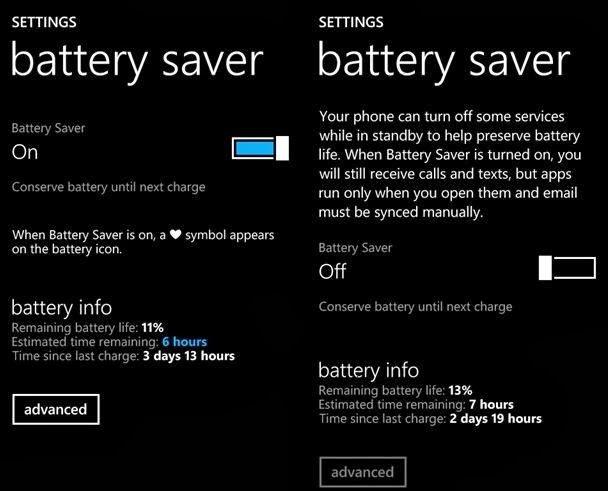Turn on the disabled Battery Saver toggle
The height and width of the screenshot is (491, 608).
(x=567, y=268)
